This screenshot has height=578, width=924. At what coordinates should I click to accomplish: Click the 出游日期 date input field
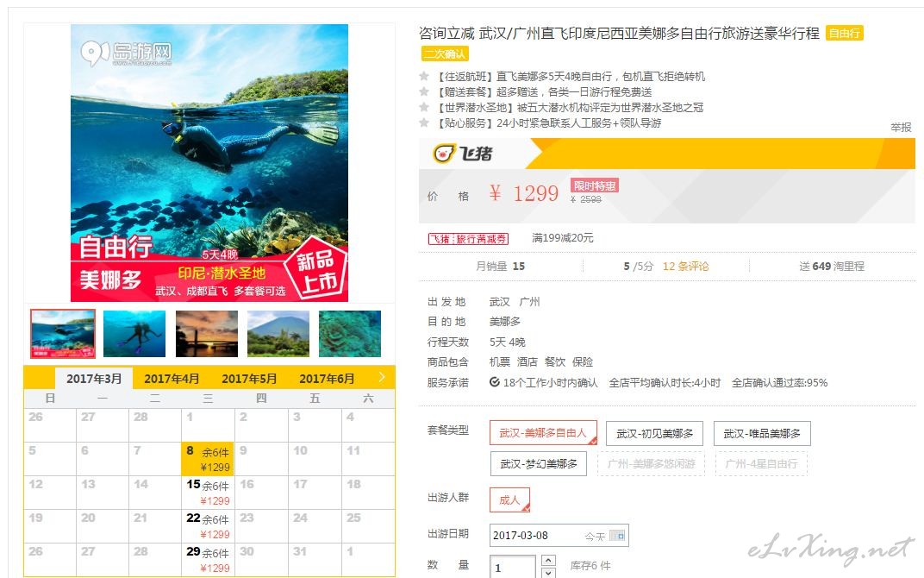(559, 536)
